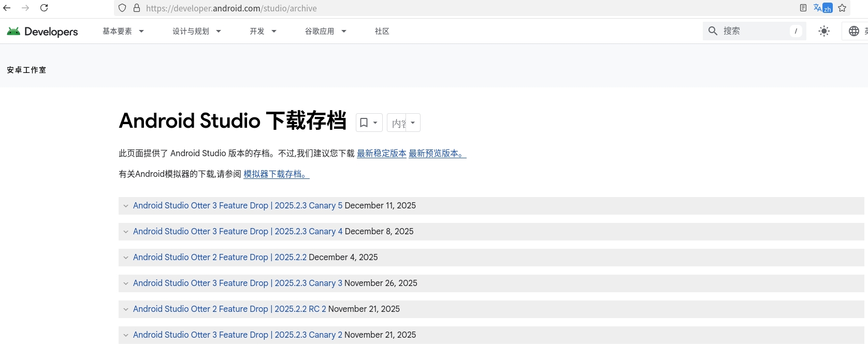Open the 最新预览版本 link
This screenshot has height=346, width=868.
point(438,153)
